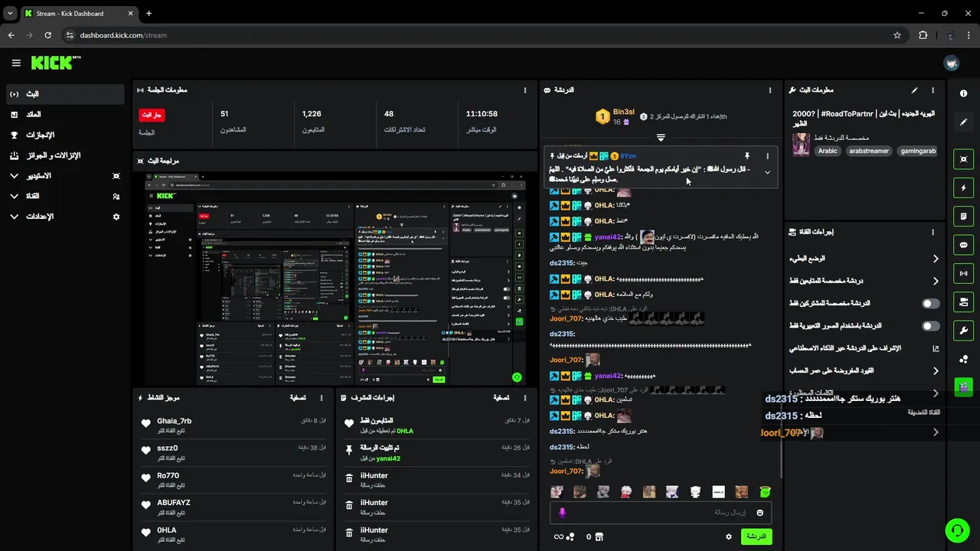Toggle the document widget in right toolbar
980x551 pixels.
pyautogui.click(x=963, y=217)
